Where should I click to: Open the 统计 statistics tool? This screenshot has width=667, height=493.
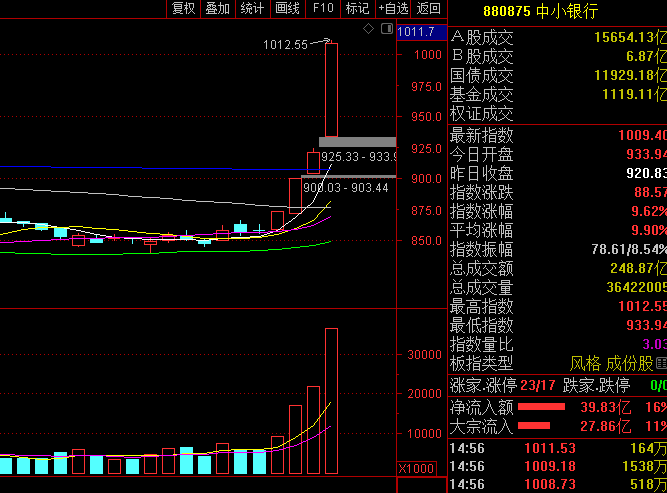coord(253,9)
